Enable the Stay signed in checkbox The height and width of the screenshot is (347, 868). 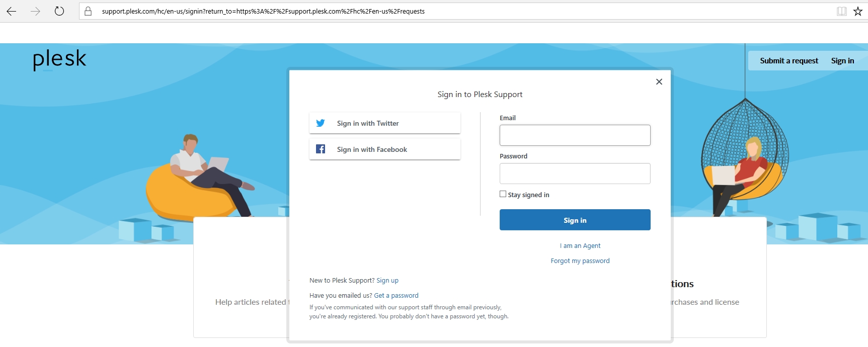pyautogui.click(x=503, y=194)
